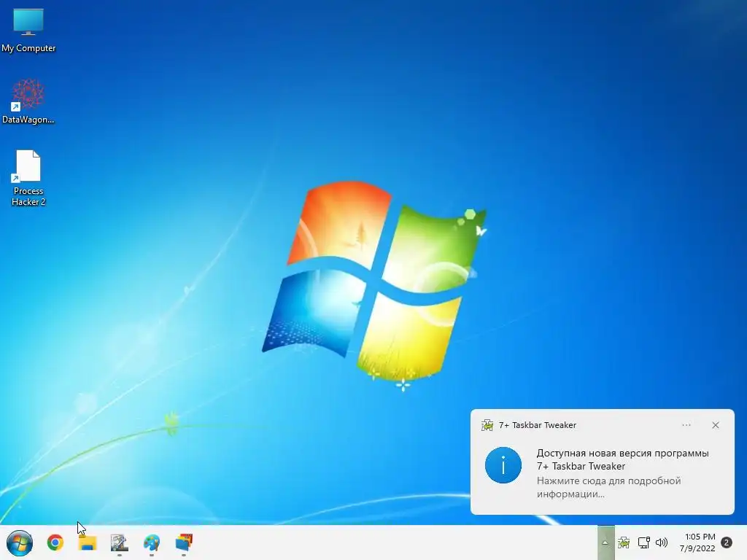Open the network status tray icon
Screen dimensions: 747x560
click(x=643, y=542)
